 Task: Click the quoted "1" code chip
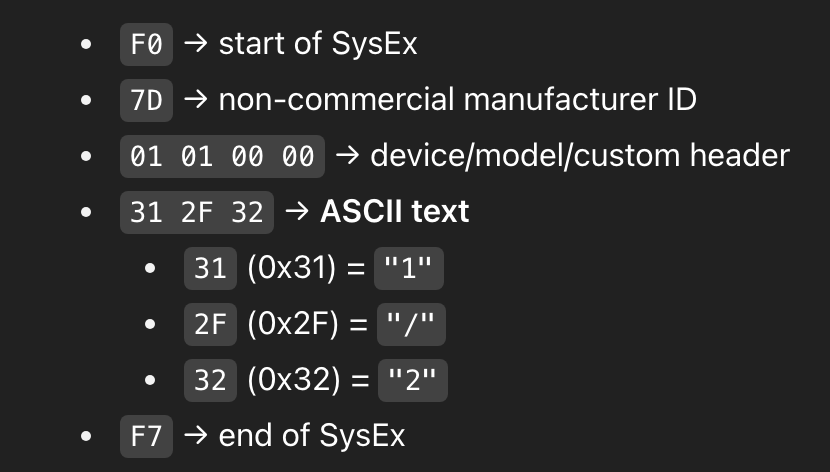tap(409, 268)
